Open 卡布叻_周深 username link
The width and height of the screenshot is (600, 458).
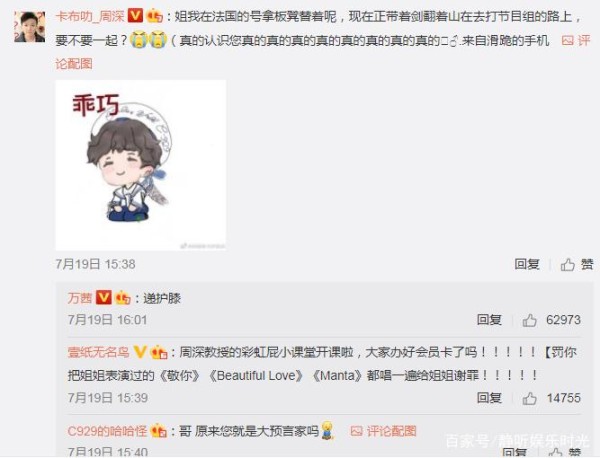pyautogui.click(x=90, y=16)
